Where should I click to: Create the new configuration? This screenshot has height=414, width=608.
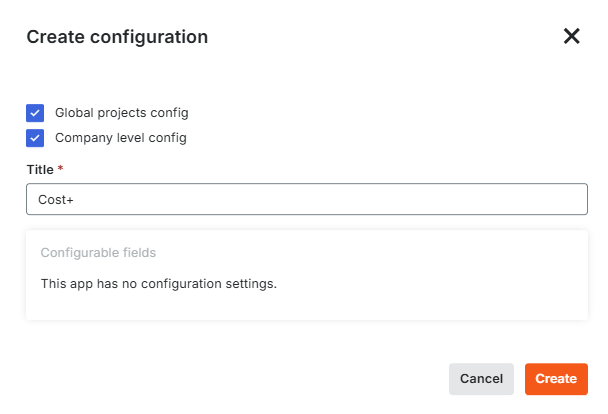coord(556,379)
